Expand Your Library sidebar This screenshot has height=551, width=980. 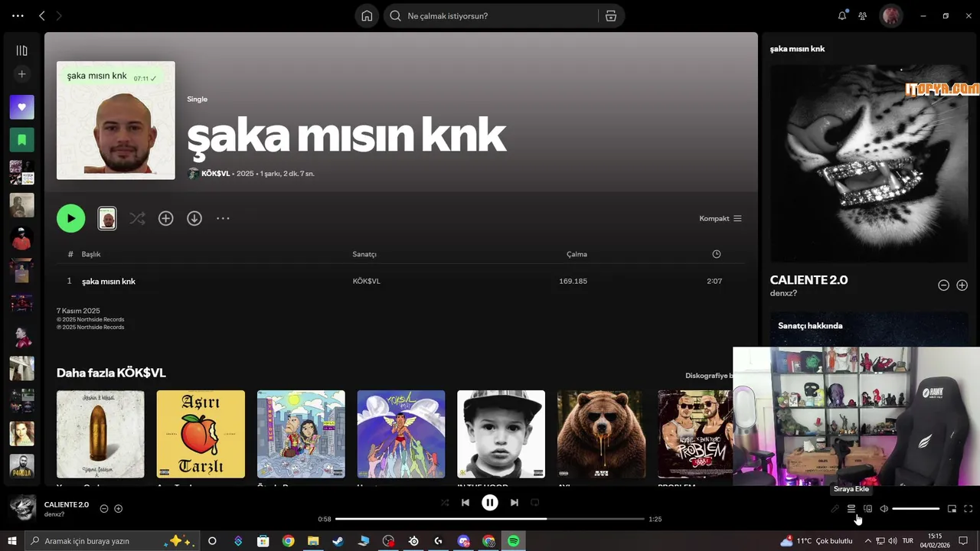(21, 51)
